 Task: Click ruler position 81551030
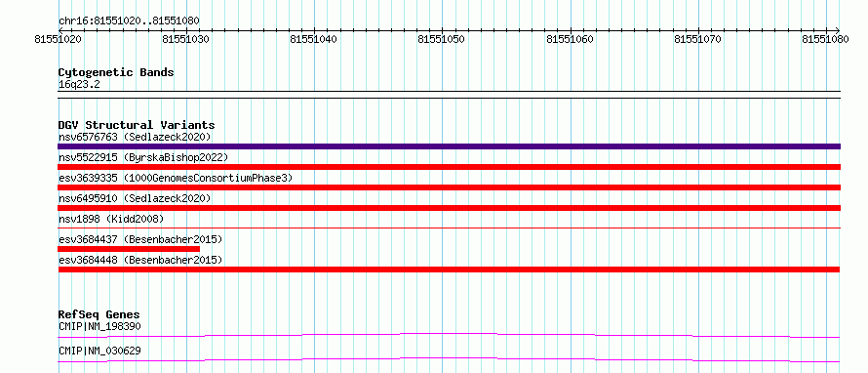pos(186,39)
